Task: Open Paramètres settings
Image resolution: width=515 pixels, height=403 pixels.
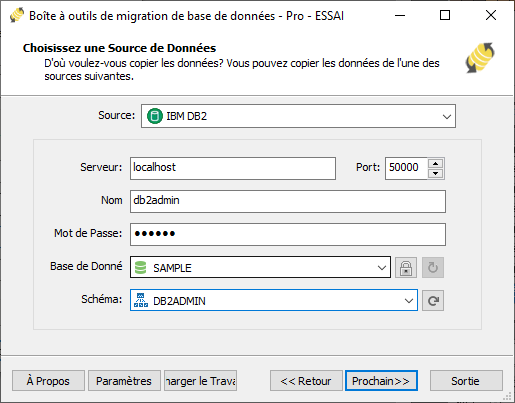Action: coord(124,380)
